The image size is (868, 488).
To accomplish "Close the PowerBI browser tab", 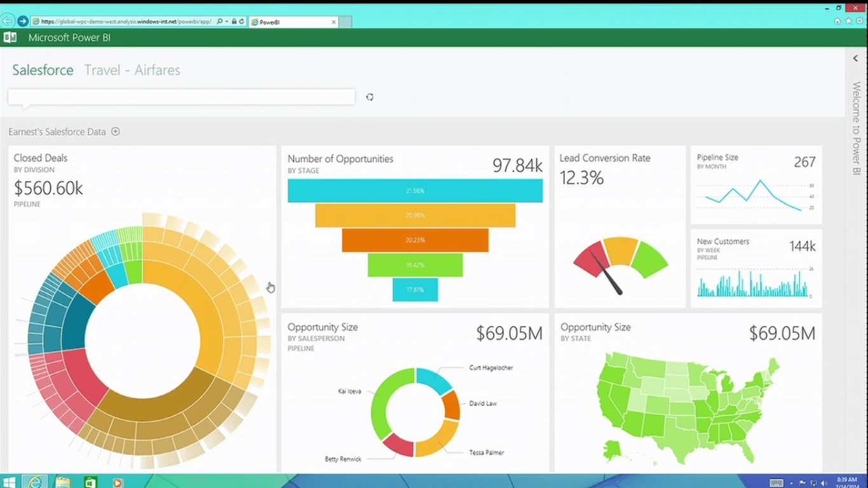I will (334, 22).
